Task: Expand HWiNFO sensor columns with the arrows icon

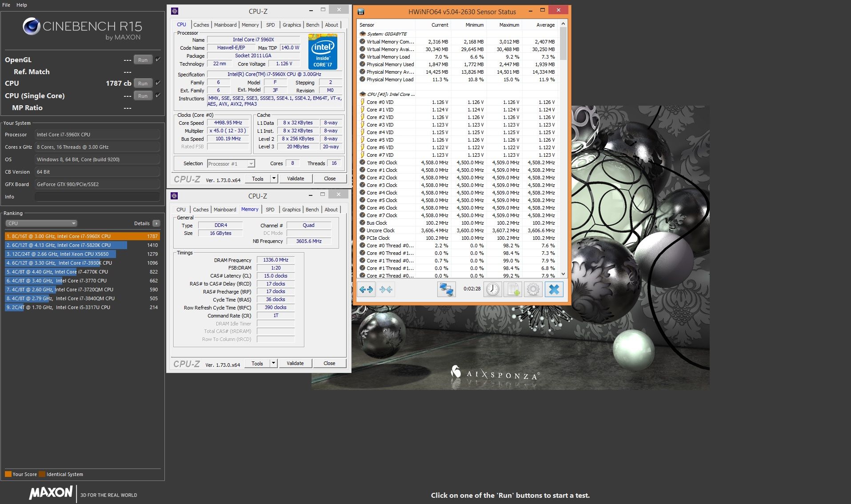Action: tap(366, 290)
